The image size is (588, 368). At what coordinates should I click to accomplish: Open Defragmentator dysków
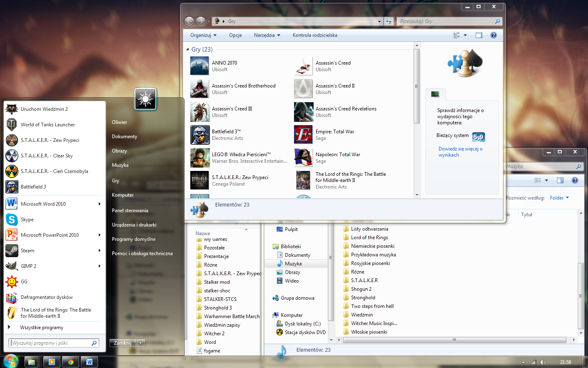pyautogui.click(x=55, y=297)
